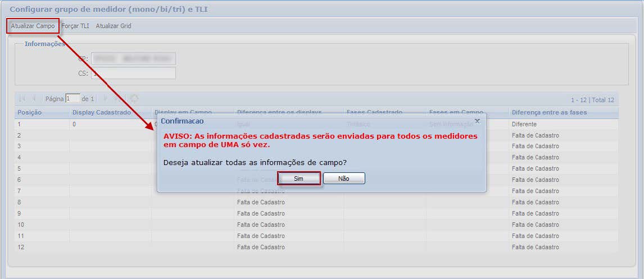The height and width of the screenshot is (279, 644).
Task: Confirm the update by pressing Sim
Action: tap(299, 178)
